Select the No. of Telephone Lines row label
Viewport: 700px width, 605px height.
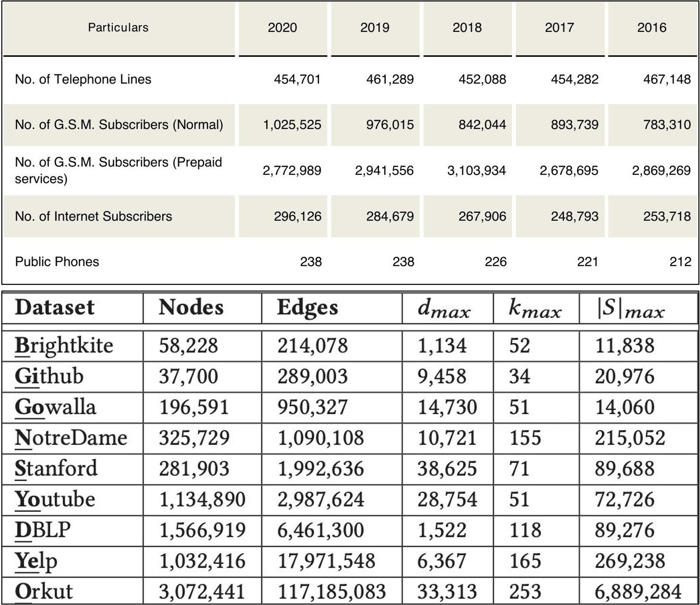(83, 79)
